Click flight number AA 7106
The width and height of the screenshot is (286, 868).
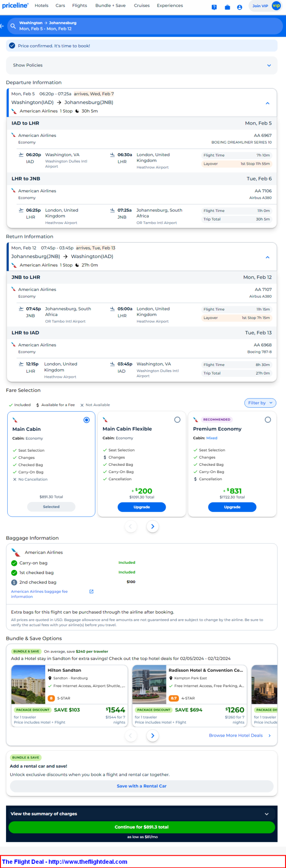(263, 191)
